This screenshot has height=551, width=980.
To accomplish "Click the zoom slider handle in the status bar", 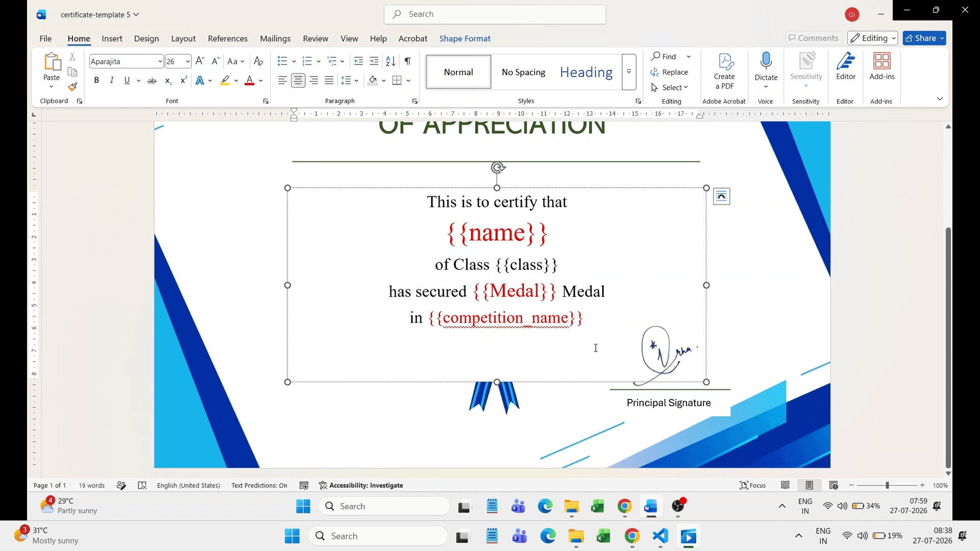I will tap(887, 485).
